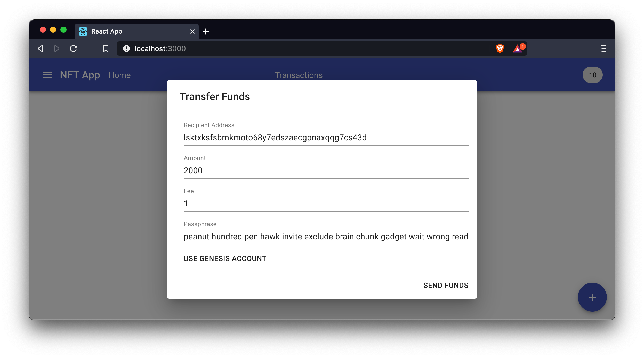Viewport: 644px width, 358px height.
Task: Click the Transactions heading
Action: (x=299, y=75)
